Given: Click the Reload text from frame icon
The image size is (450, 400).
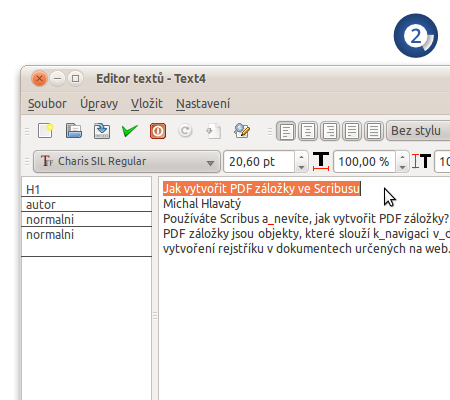Looking at the screenshot, I should tap(185, 131).
